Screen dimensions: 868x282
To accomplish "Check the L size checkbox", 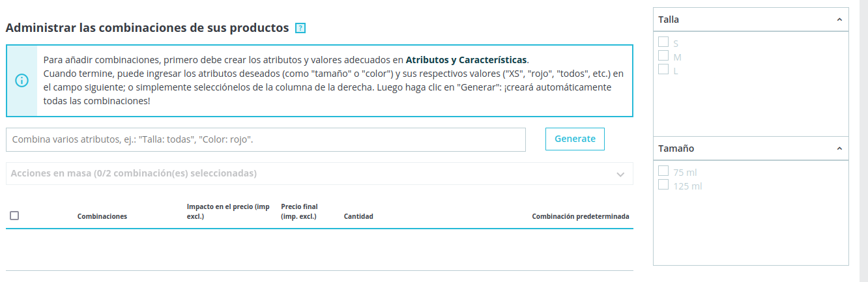I will [x=663, y=69].
